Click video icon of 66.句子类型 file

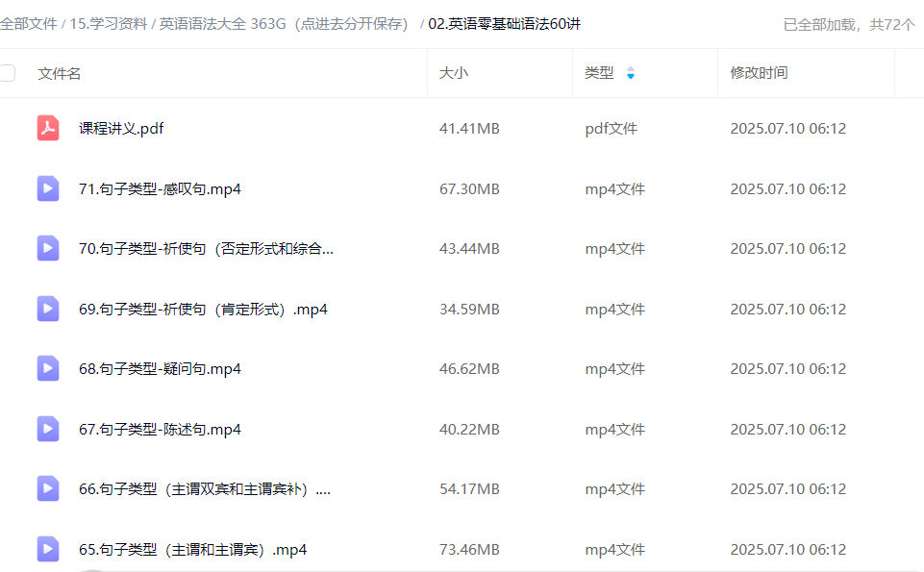click(x=48, y=489)
